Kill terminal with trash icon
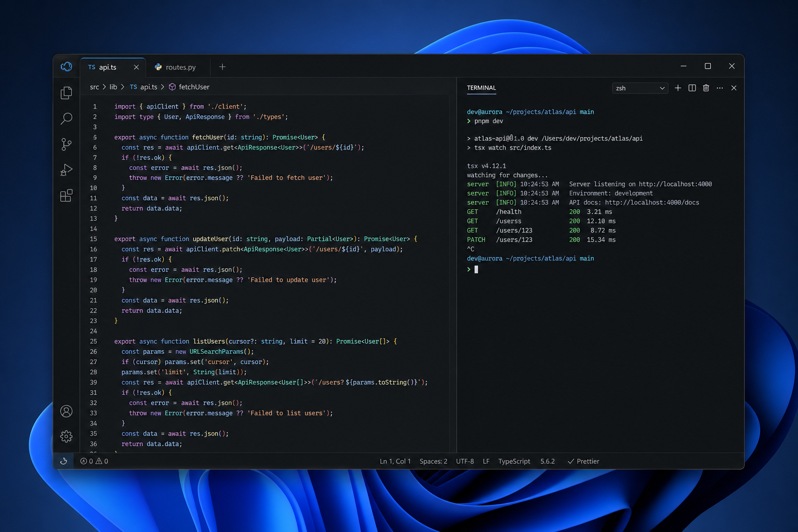This screenshot has width=798, height=532. click(x=706, y=88)
